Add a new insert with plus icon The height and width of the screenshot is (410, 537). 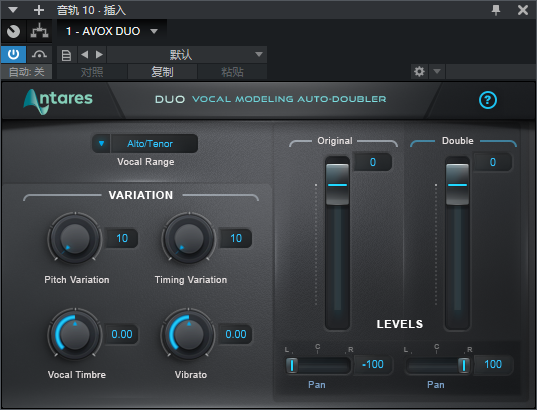39,10
